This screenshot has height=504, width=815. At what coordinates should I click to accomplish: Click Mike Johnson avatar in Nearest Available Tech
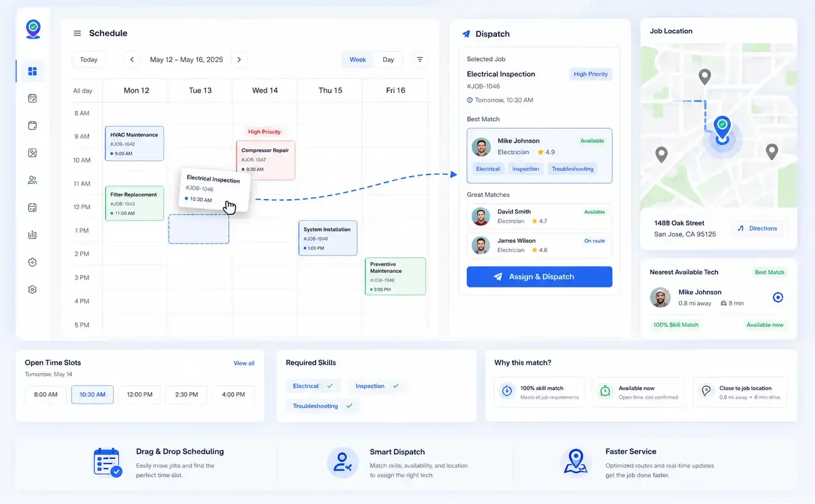point(660,297)
